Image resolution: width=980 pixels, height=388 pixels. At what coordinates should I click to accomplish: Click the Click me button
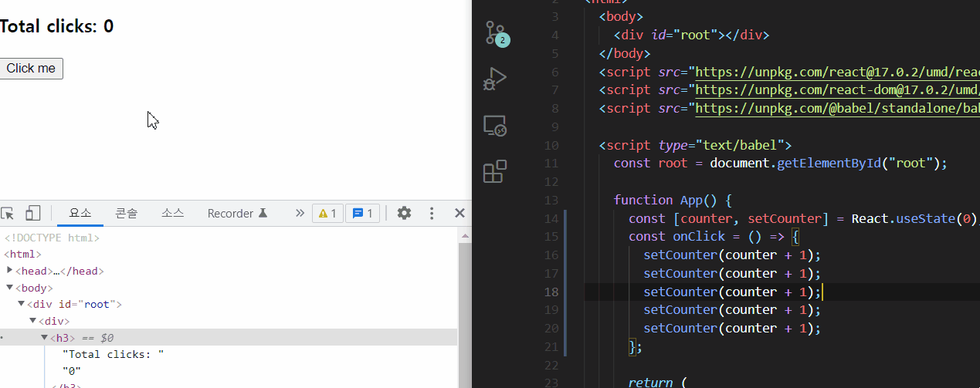[31, 68]
